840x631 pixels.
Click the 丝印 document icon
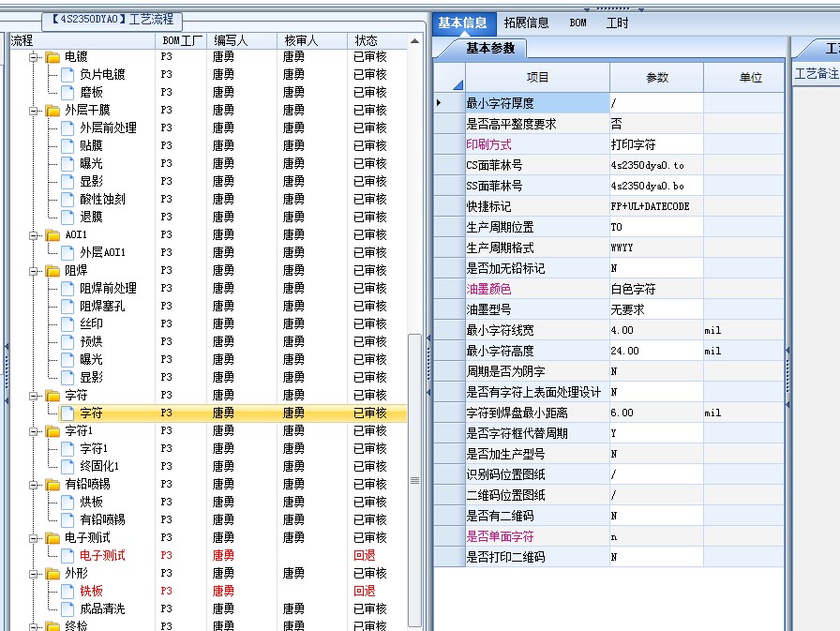pyautogui.click(x=67, y=324)
